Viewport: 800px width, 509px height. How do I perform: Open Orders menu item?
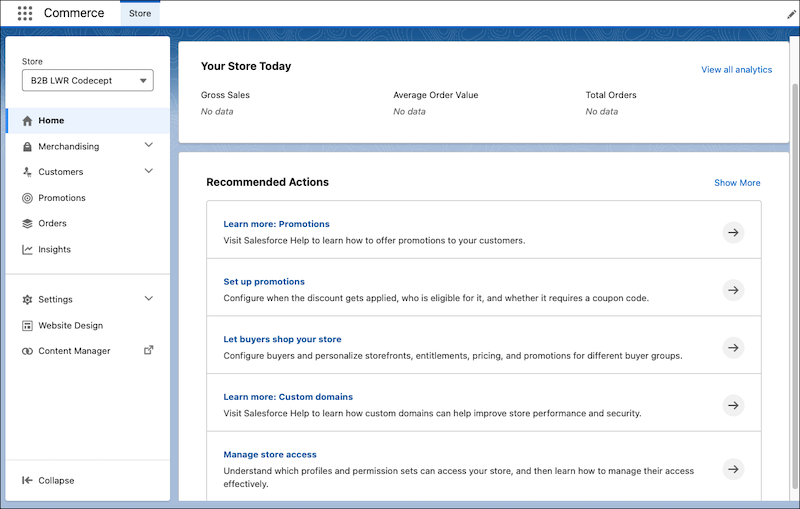pos(88,223)
